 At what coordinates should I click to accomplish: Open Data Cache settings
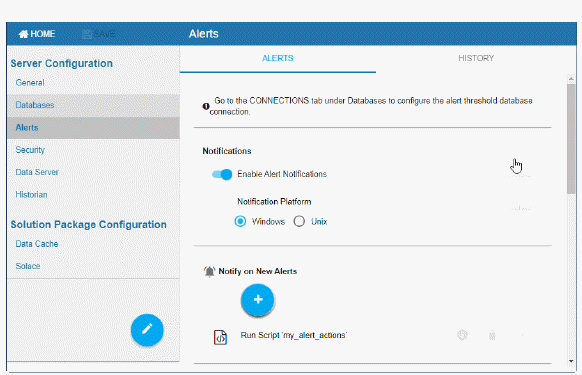coord(37,244)
